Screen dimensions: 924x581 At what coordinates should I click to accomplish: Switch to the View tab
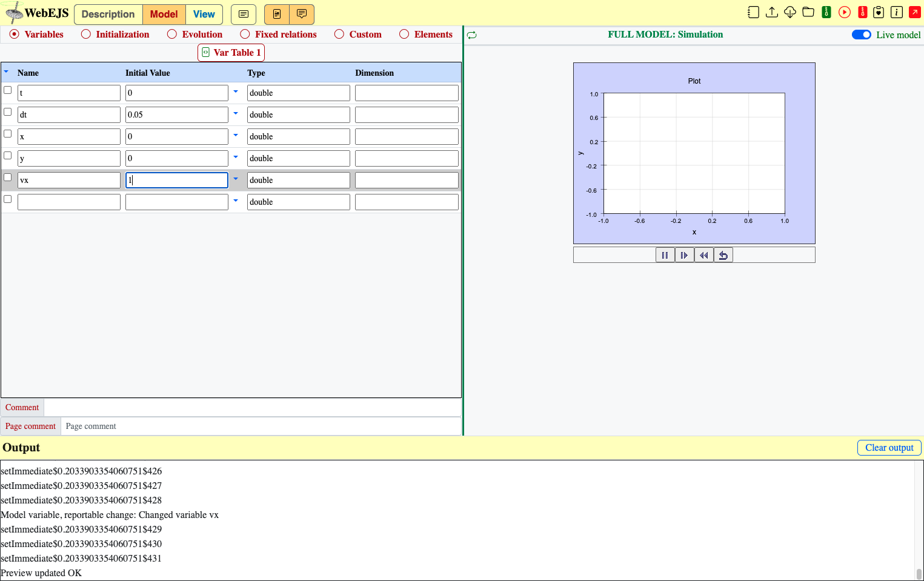(x=204, y=15)
